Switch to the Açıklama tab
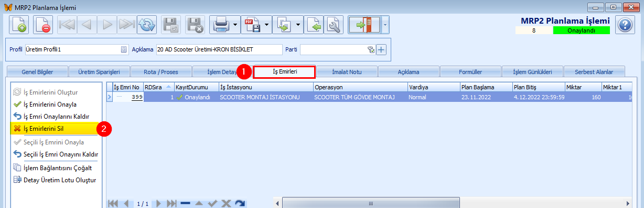The image size is (644, 208). click(409, 71)
